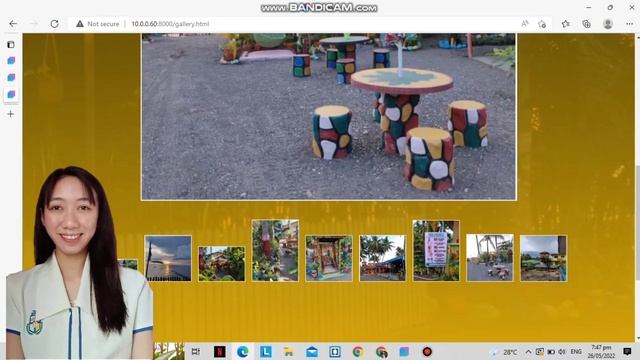Select the sunset over sea thumbnail
The image size is (640, 360).
pos(168,258)
